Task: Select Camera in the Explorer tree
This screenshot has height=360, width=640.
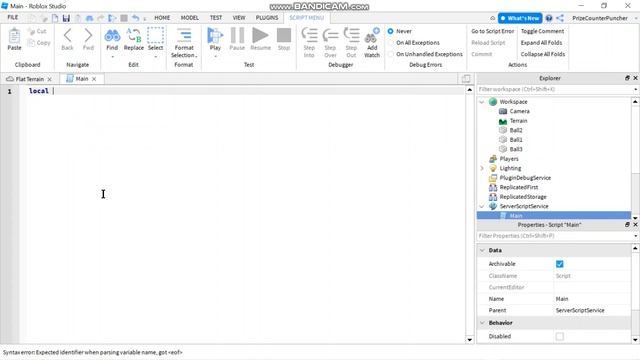Action: tap(519, 111)
